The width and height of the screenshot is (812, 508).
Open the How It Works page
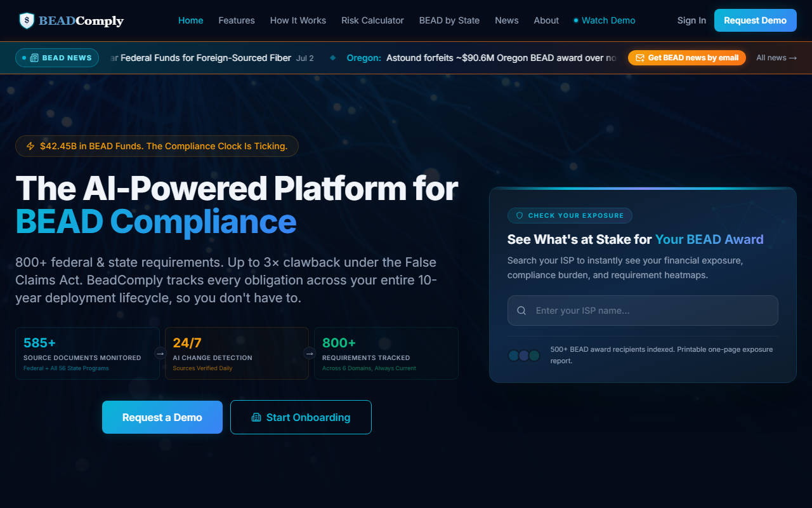click(x=298, y=20)
